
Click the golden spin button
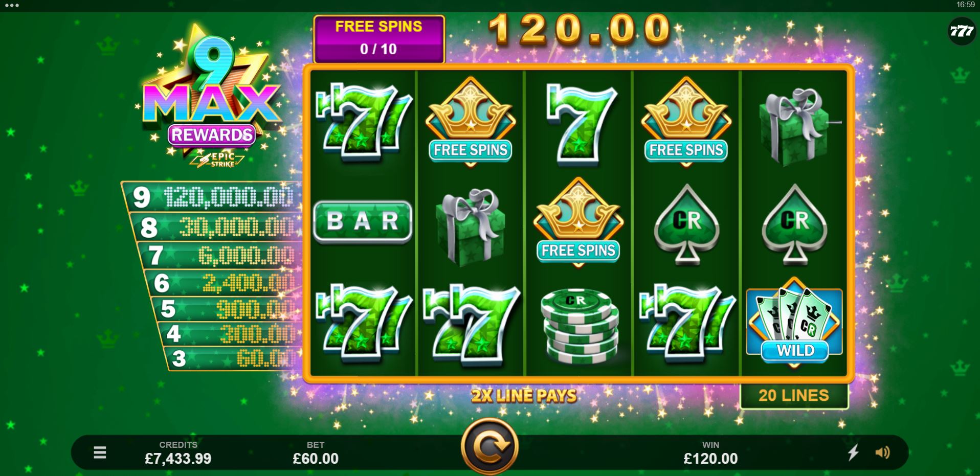[x=489, y=446]
